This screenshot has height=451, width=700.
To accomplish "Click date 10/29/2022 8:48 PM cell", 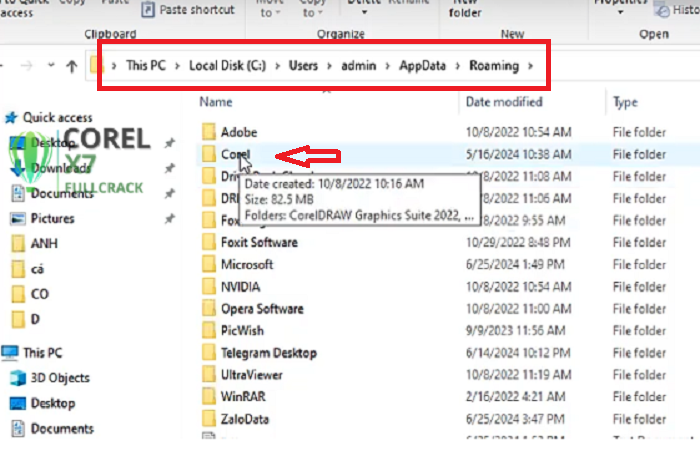I will pos(518,242).
